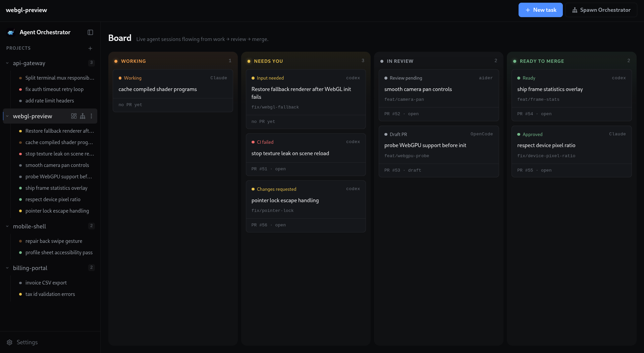Click PR #53 draft link

(x=402, y=170)
